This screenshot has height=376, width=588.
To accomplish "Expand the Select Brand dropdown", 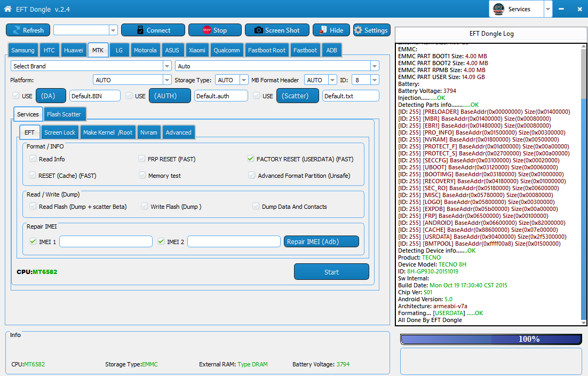I will click(x=167, y=66).
